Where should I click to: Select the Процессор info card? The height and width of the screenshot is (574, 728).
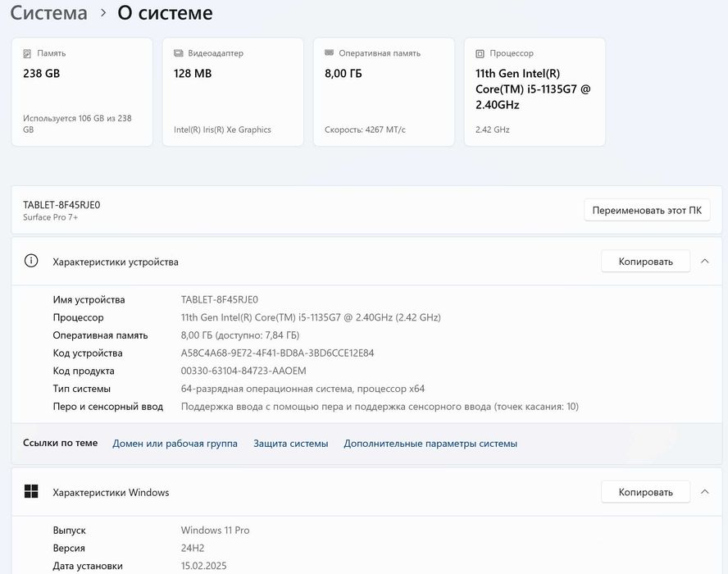(535, 92)
